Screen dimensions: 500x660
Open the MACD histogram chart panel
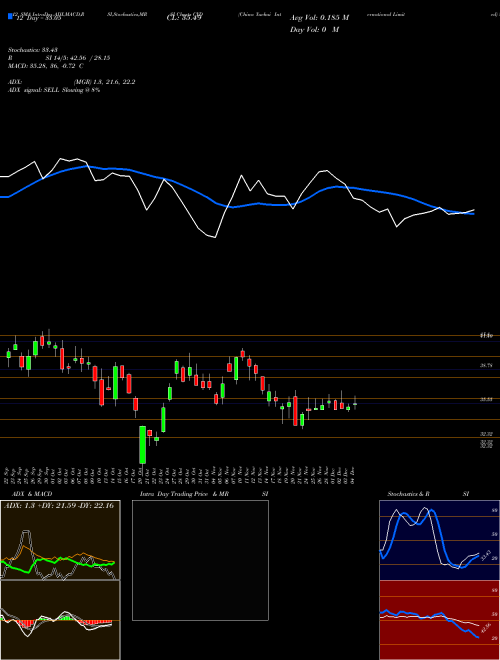[60, 620]
